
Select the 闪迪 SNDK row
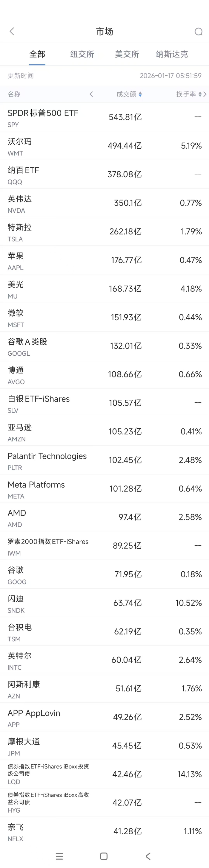click(104, 603)
